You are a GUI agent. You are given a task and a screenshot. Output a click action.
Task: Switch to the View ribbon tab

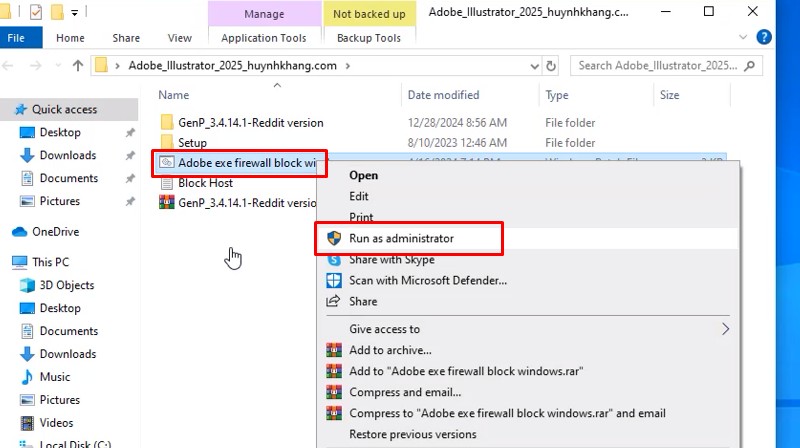click(x=179, y=38)
